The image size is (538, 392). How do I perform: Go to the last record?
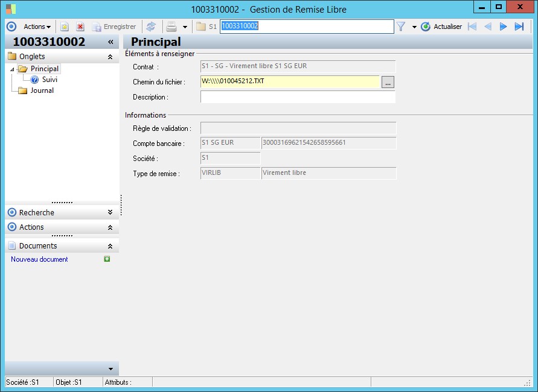pos(519,27)
